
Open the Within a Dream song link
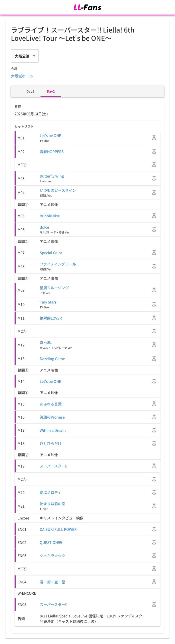coord(52,430)
